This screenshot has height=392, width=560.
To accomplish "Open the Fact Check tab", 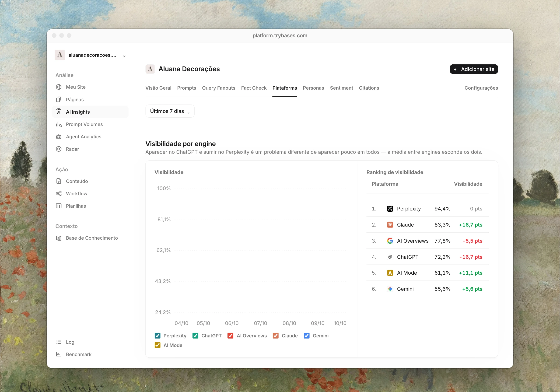I will pyautogui.click(x=254, y=88).
